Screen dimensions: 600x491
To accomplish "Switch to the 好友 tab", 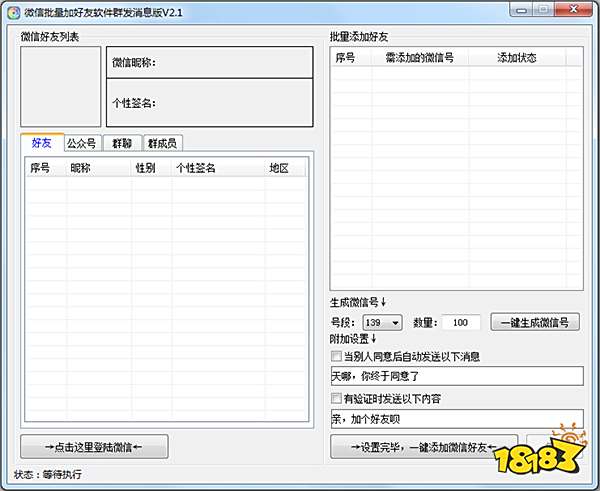I will pyautogui.click(x=42, y=143).
